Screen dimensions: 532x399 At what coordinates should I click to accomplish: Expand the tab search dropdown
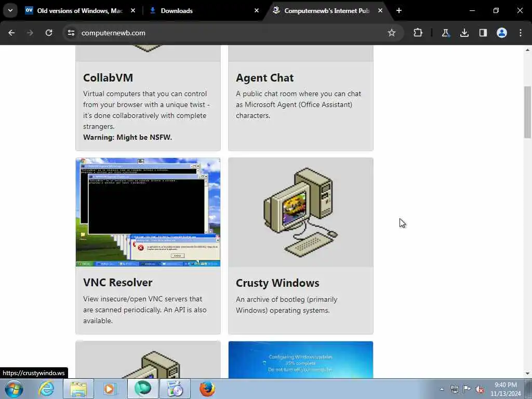click(x=10, y=10)
